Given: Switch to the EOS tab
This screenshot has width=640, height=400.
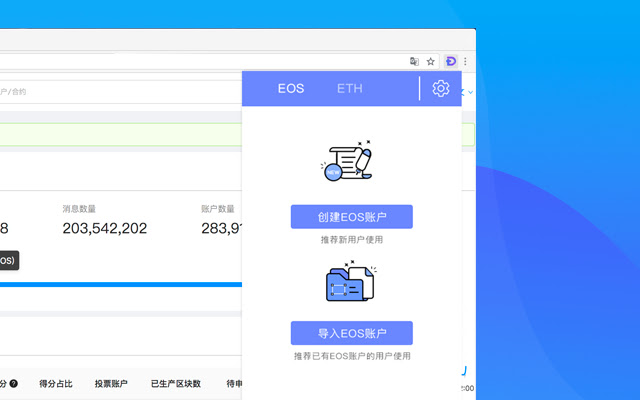Looking at the screenshot, I should 291,89.
